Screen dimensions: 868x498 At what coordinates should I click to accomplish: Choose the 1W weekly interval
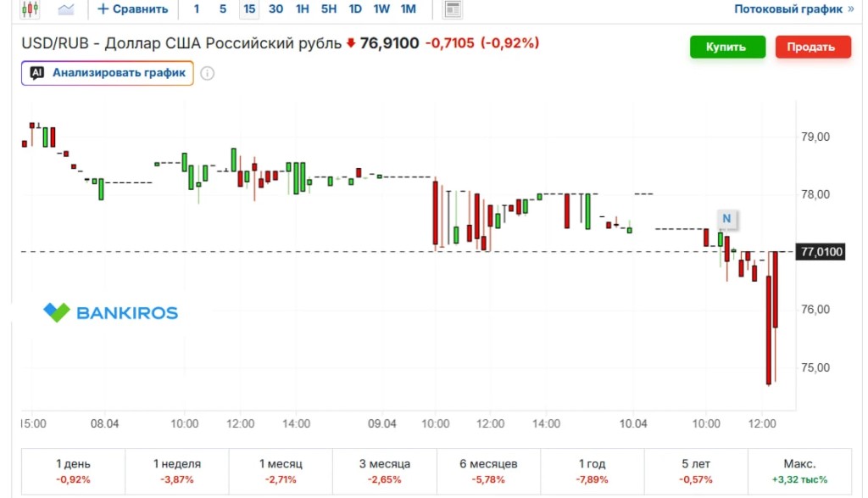(381, 9)
